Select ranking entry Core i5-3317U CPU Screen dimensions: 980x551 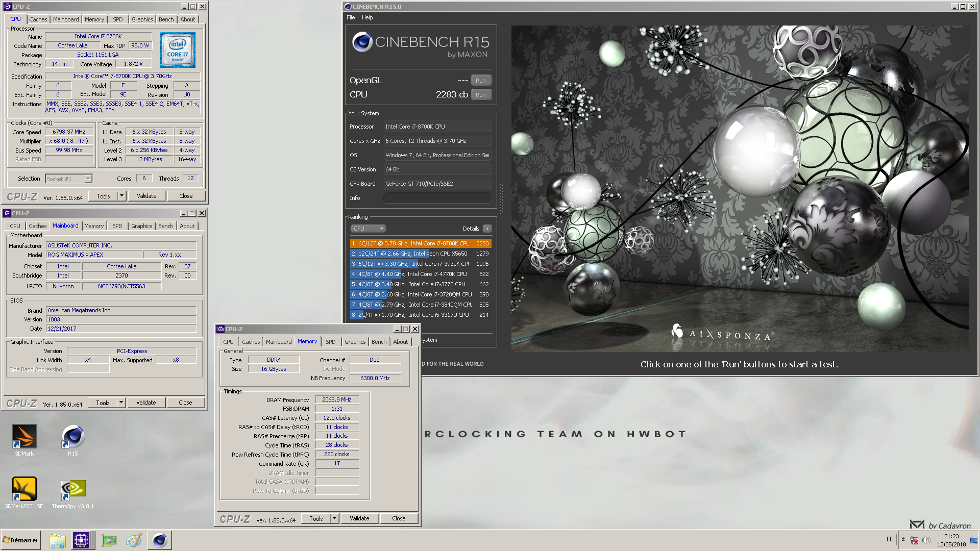tap(421, 315)
